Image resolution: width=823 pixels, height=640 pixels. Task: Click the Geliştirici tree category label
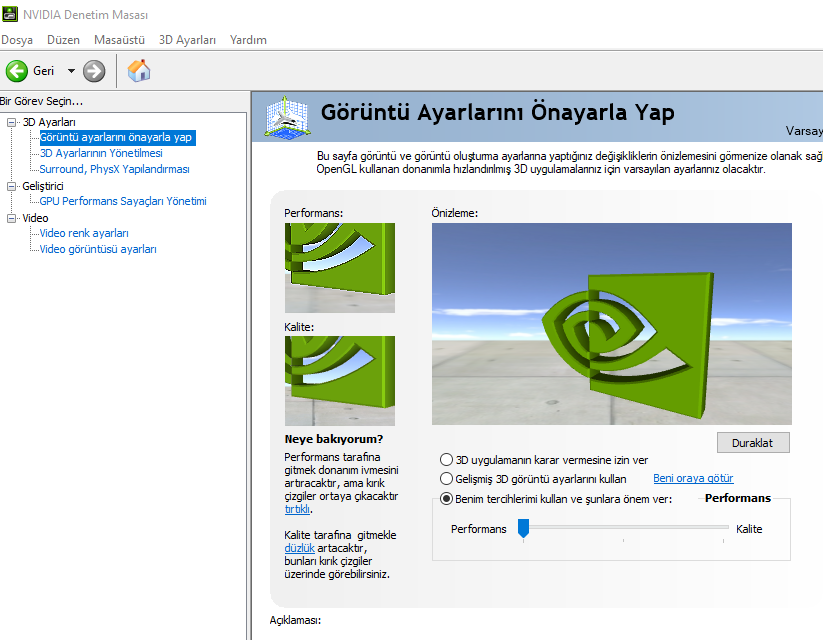coord(43,186)
